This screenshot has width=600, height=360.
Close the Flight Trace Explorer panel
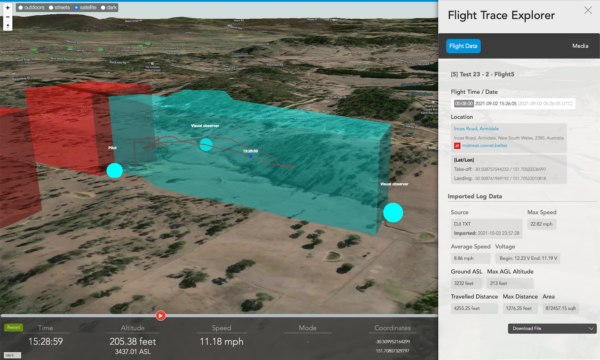pos(588,10)
